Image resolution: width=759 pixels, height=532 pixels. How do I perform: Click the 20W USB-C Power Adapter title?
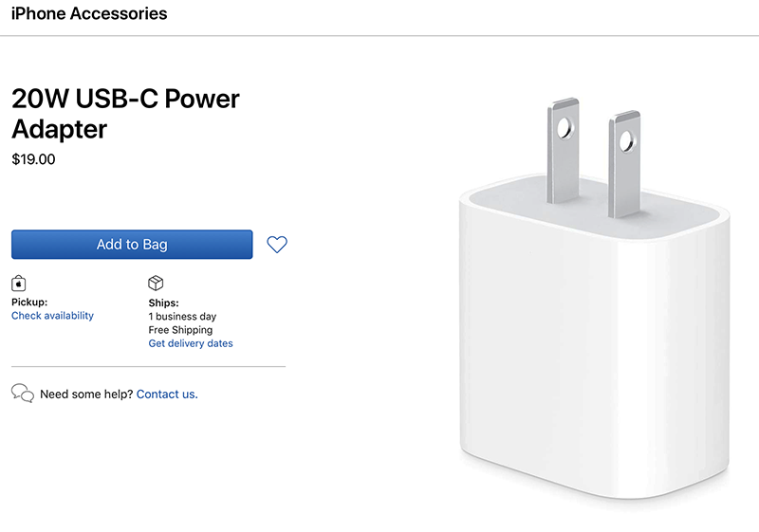coord(125,114)
